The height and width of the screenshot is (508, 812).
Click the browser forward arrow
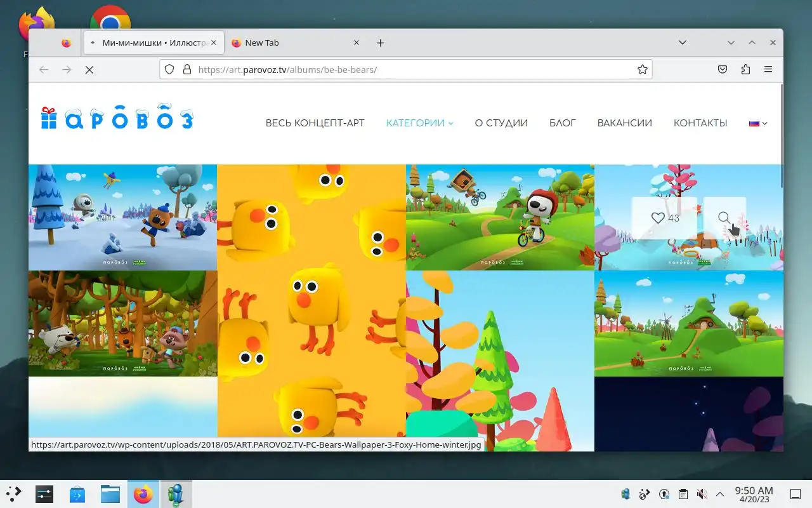(67, 70)
